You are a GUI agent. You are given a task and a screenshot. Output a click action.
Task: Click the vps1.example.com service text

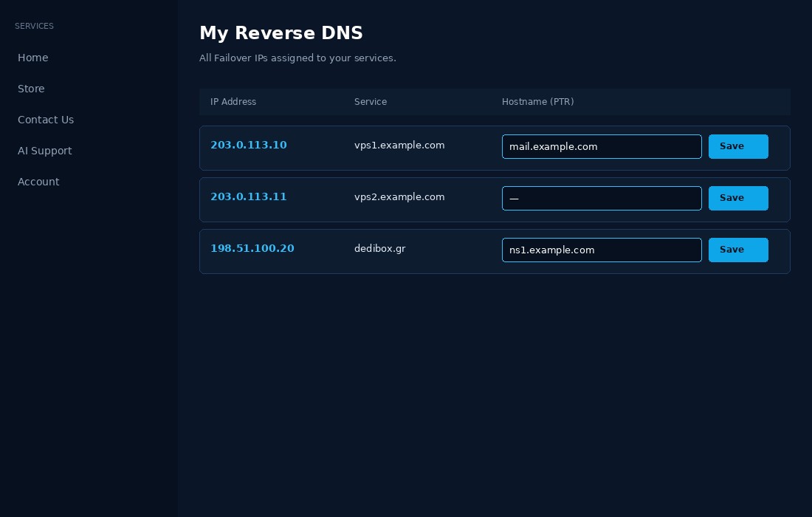tap(399, 145)
